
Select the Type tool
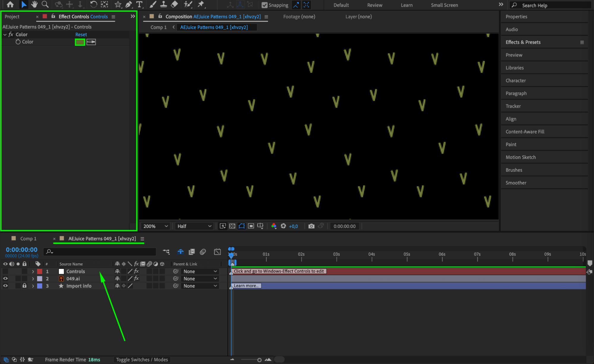coord(139,4)
